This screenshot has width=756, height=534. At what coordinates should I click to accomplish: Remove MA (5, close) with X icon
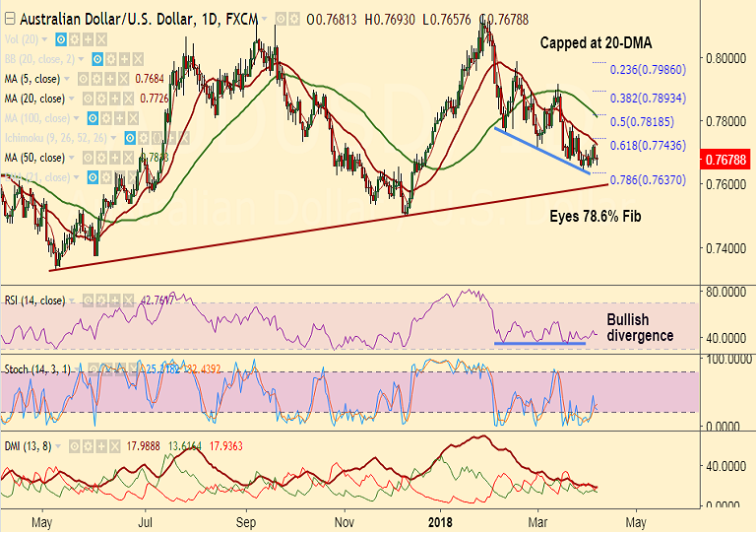click(x=123, y=79)
